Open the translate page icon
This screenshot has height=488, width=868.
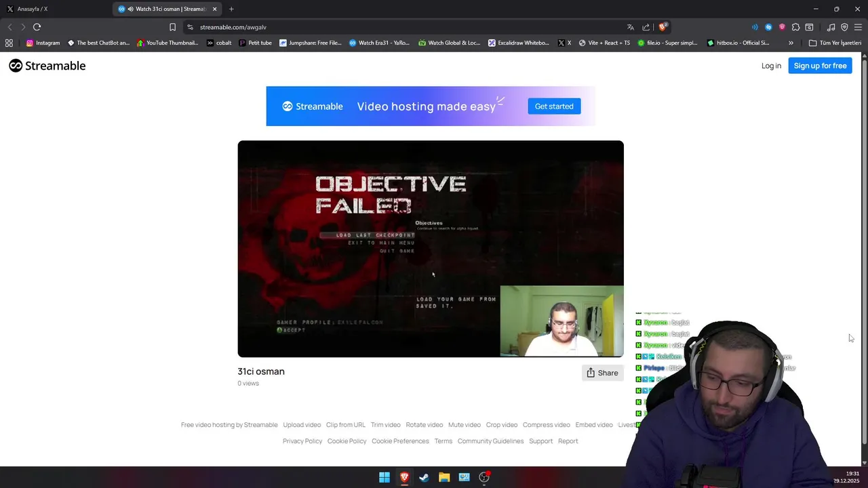coord(631,27)
